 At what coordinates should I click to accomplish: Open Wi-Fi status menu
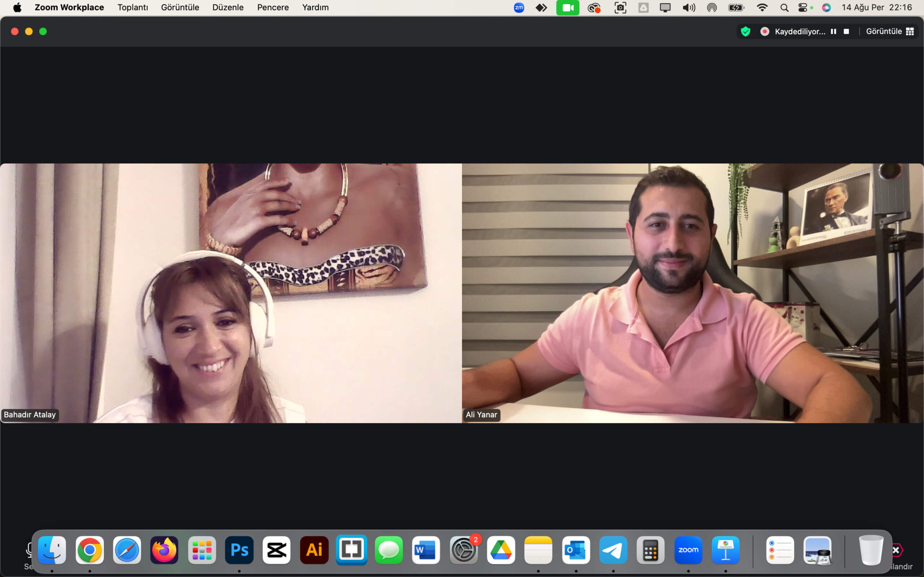(x=762, y=7)
